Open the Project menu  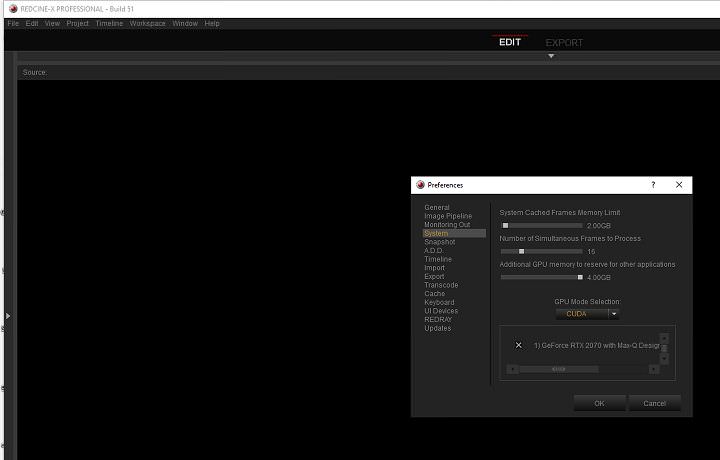coord(77,23)
